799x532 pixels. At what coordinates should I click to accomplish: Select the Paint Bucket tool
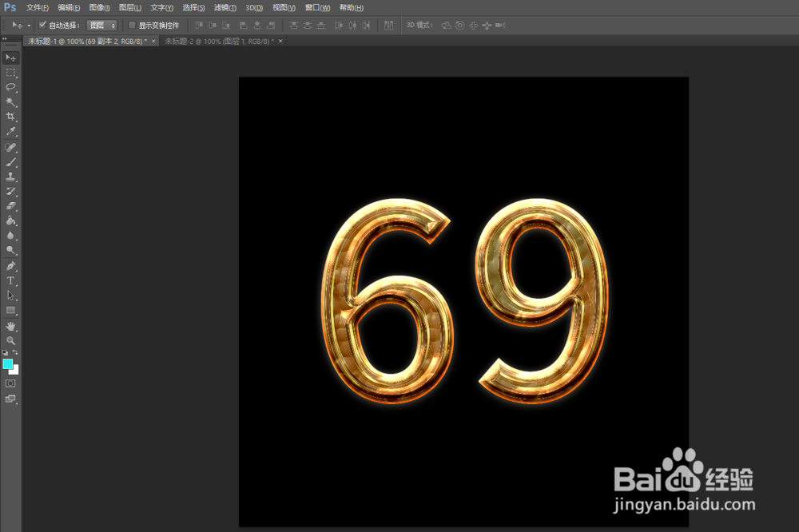pos(10,220)
